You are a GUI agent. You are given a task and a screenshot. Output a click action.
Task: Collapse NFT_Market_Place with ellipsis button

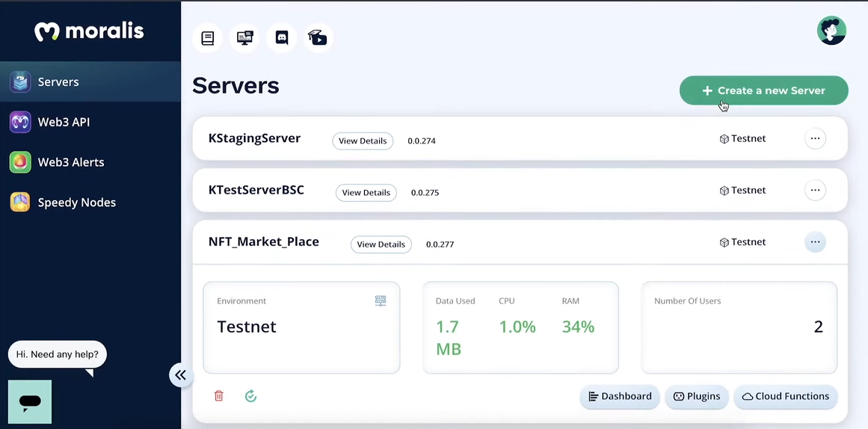(x=815, y=242)
